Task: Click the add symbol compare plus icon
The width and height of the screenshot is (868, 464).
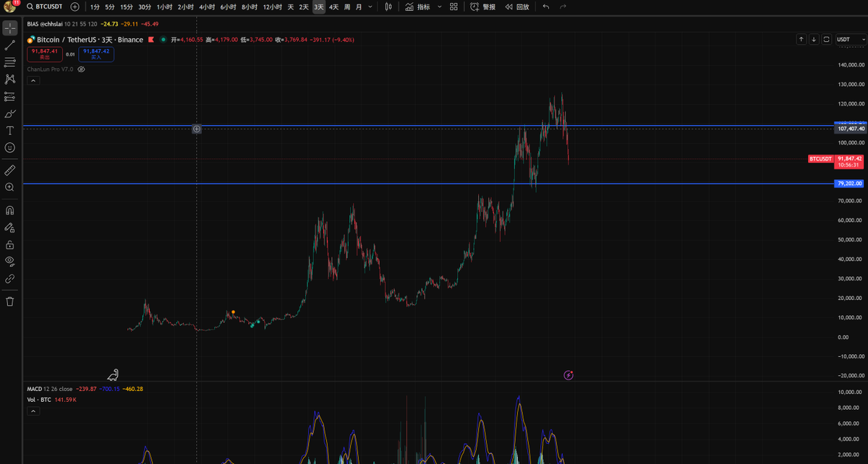Action: (75, 7)
